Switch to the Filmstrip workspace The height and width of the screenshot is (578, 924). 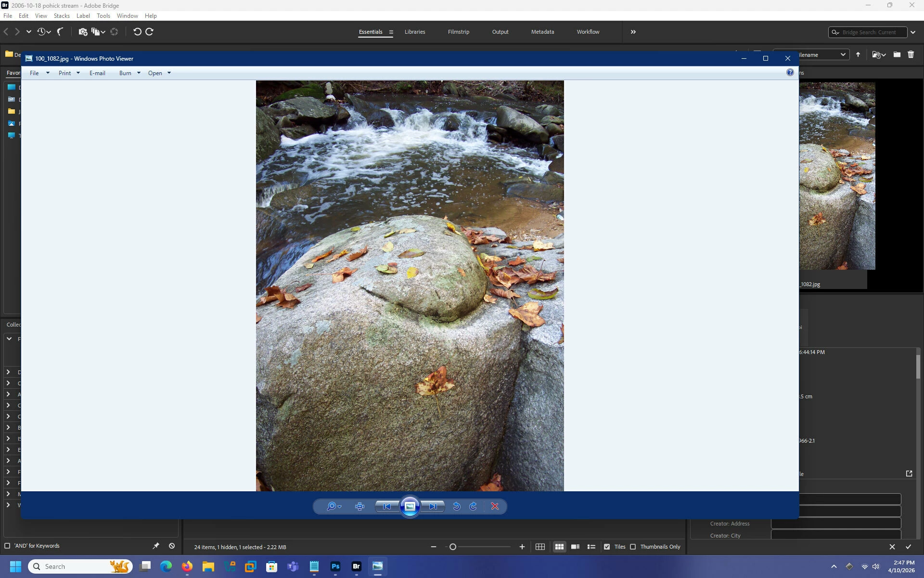[x=458, y=32]
